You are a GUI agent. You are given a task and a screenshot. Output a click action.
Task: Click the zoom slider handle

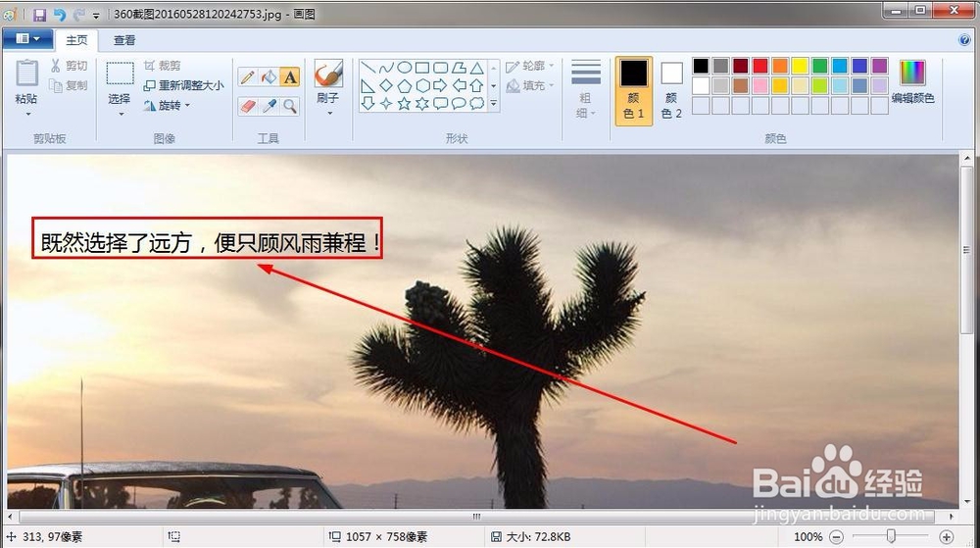(x=891, y=536)
